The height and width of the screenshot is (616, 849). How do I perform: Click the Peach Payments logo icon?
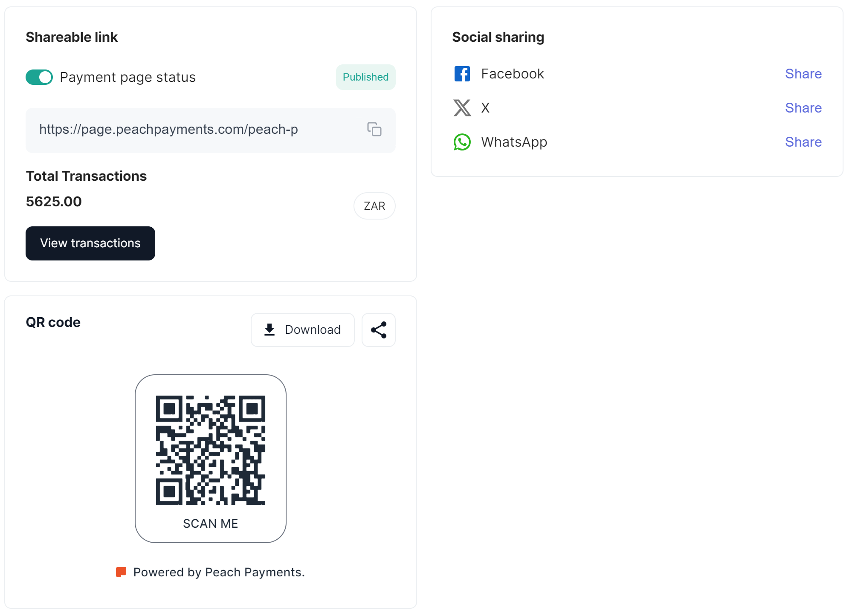point(121,572)
